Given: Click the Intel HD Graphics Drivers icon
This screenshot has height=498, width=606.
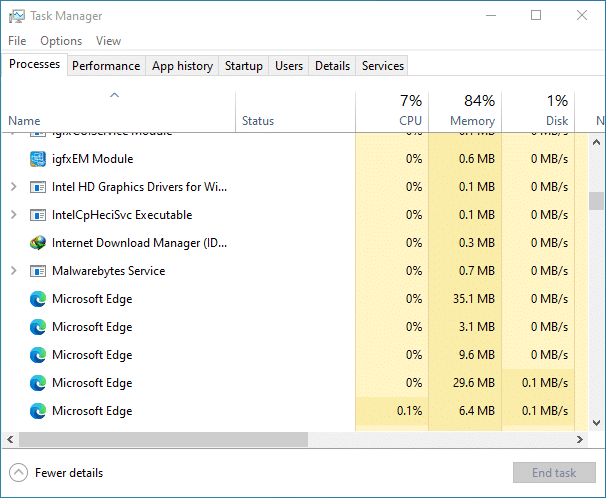Looking at the screenshot, I should coord(38,187).
